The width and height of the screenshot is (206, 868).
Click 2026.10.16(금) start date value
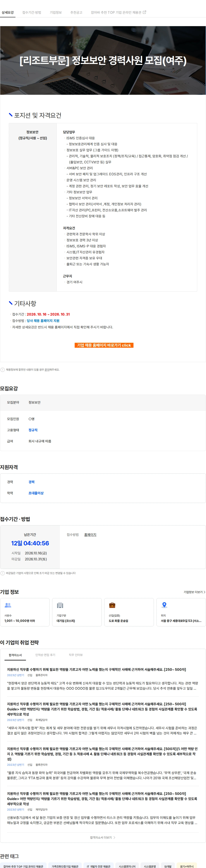[x=36, y=553]
